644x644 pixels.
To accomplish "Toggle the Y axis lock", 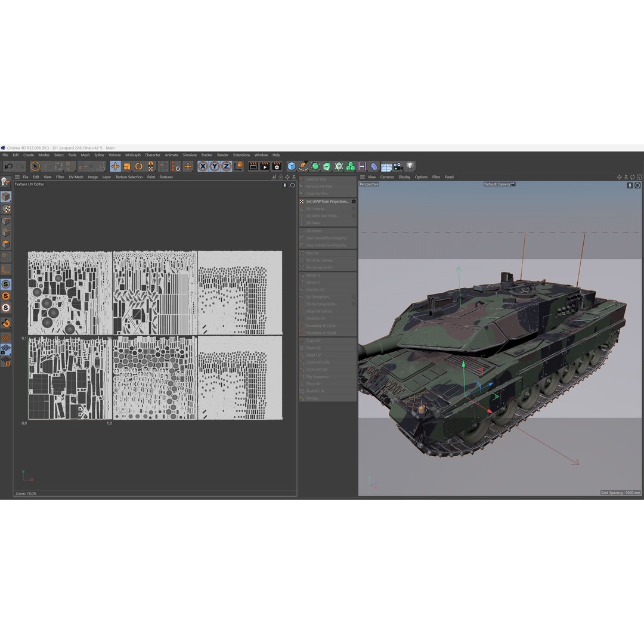I will tap(215, 166).
